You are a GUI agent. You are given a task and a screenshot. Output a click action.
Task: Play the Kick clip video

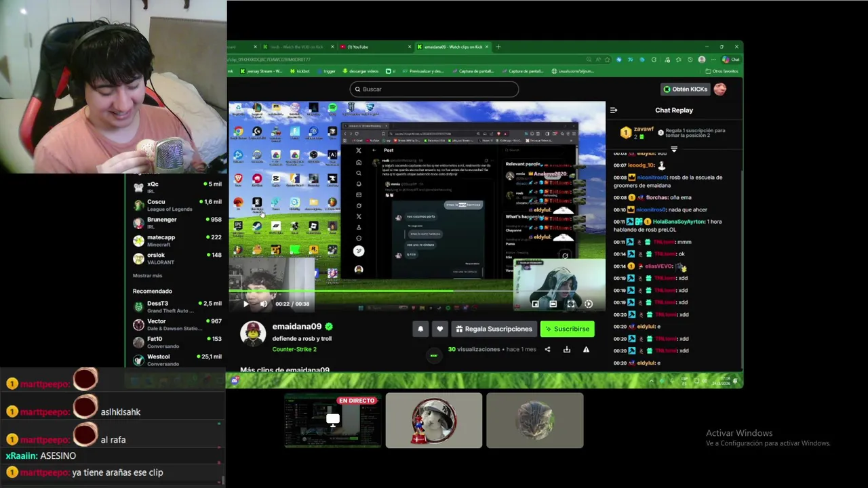(x=245, y=304)
